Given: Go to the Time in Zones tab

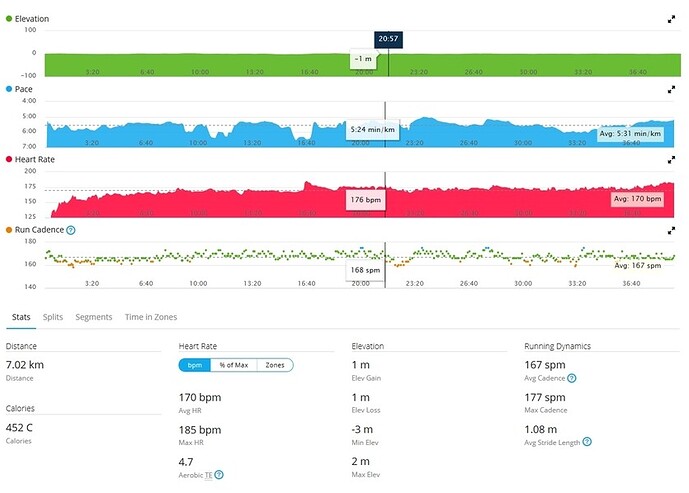Looking at the screenshot, I should tap(151, 317).
